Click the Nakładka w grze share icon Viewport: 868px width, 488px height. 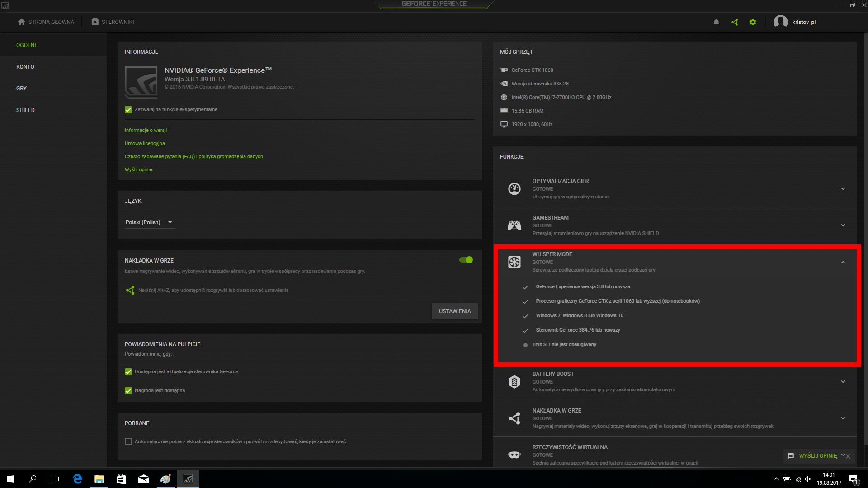coord(514,418)
